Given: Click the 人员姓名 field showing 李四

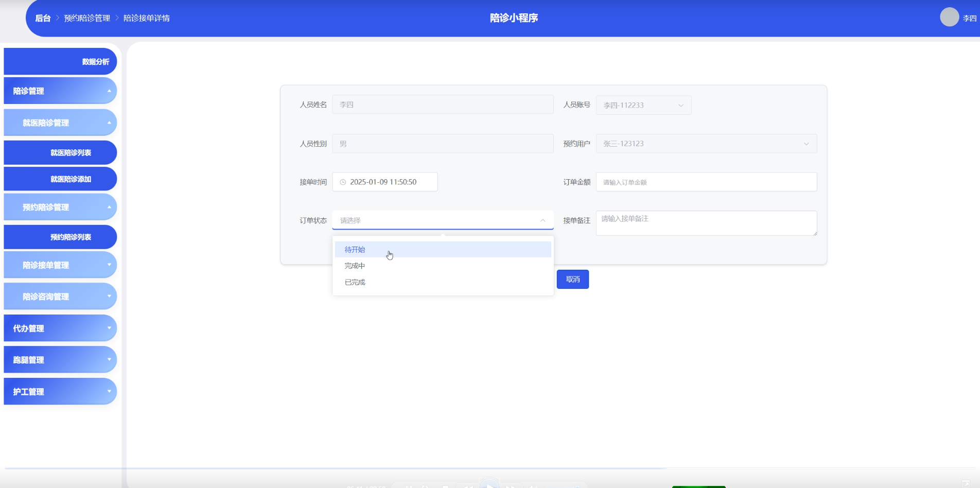Looking at the screenshot, I should [443, 104].
